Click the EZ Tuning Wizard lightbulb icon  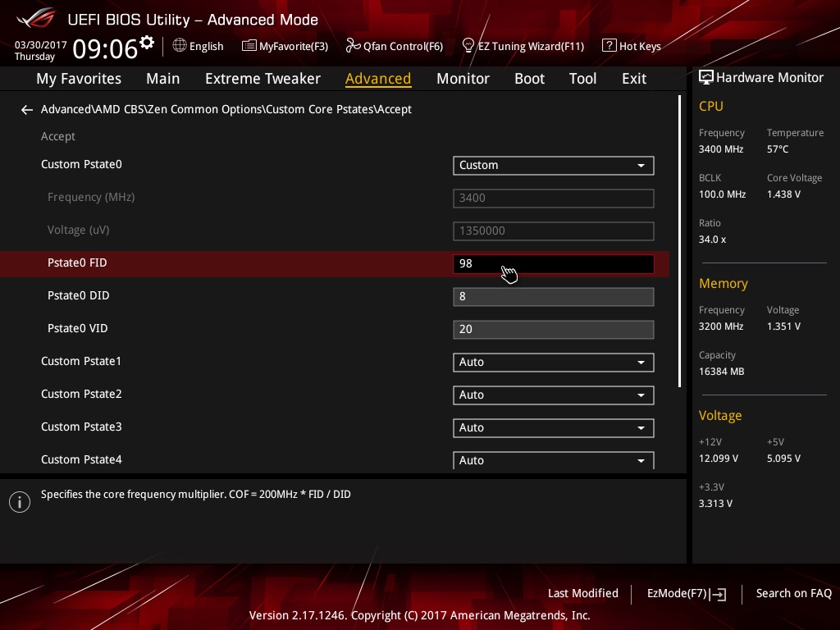pyautogui.click(x=468, y=46)
